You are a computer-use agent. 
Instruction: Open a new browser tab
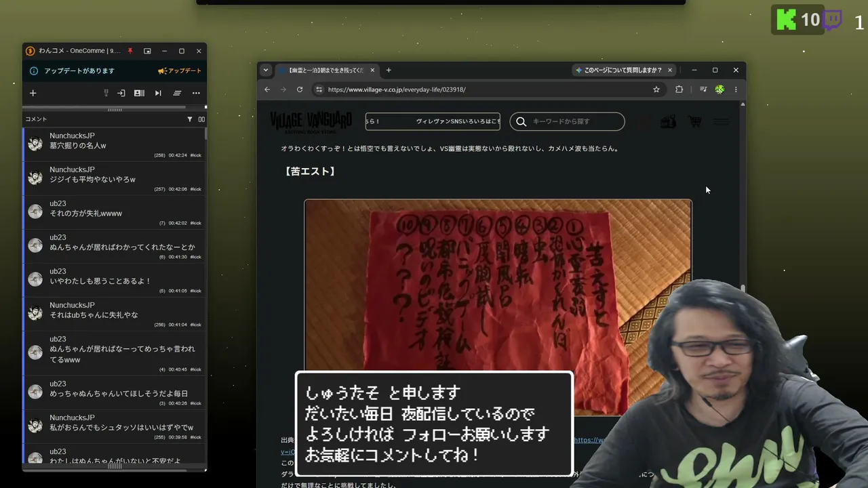389,70
